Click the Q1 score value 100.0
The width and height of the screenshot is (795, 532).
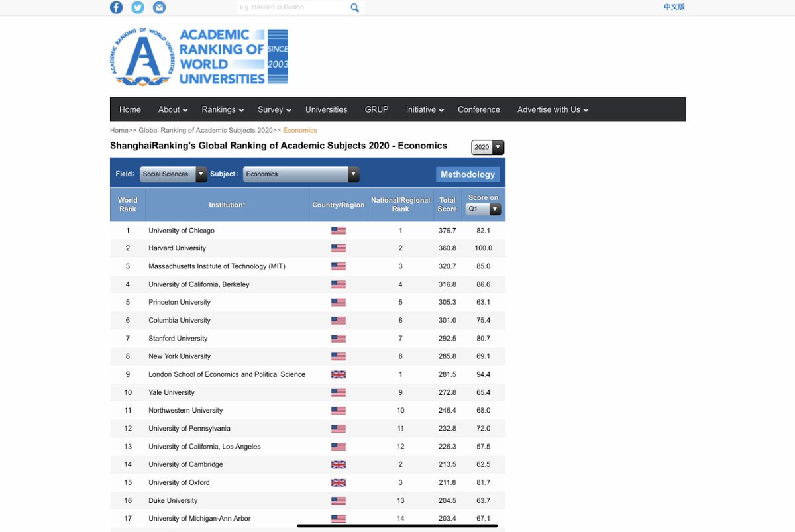484,248
